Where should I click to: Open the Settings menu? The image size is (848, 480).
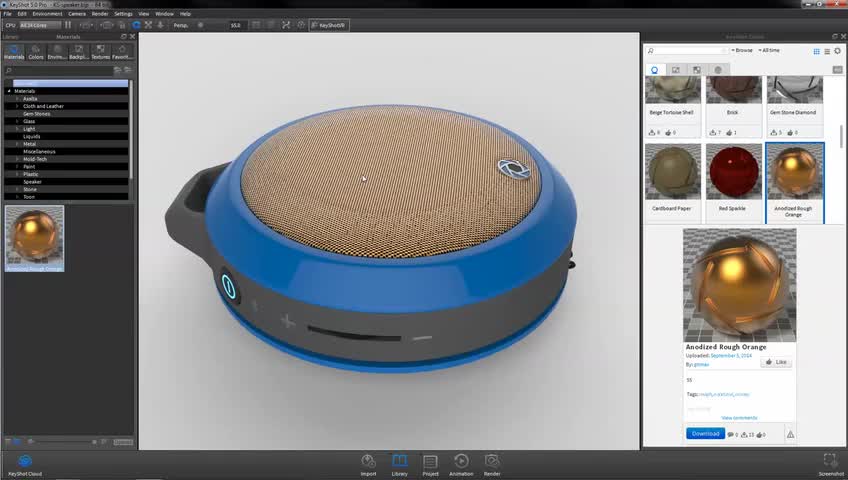pos(123,14)
